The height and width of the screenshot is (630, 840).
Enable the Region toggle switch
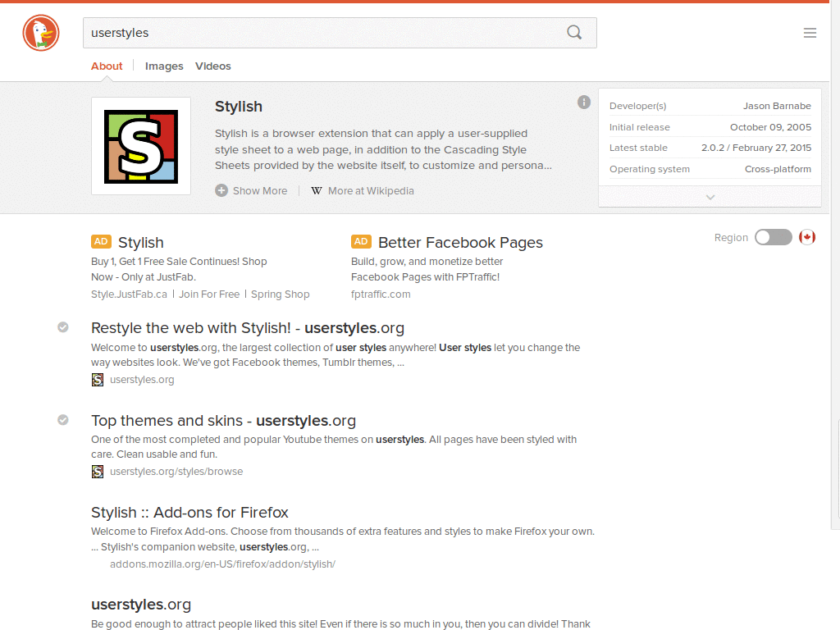tap(773, 237)
